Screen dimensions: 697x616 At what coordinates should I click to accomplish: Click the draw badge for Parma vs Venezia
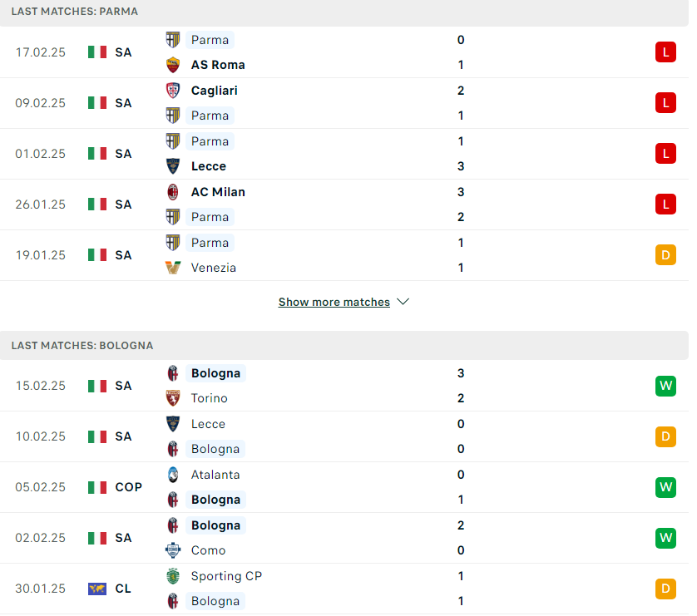click(x=665, y=255)
